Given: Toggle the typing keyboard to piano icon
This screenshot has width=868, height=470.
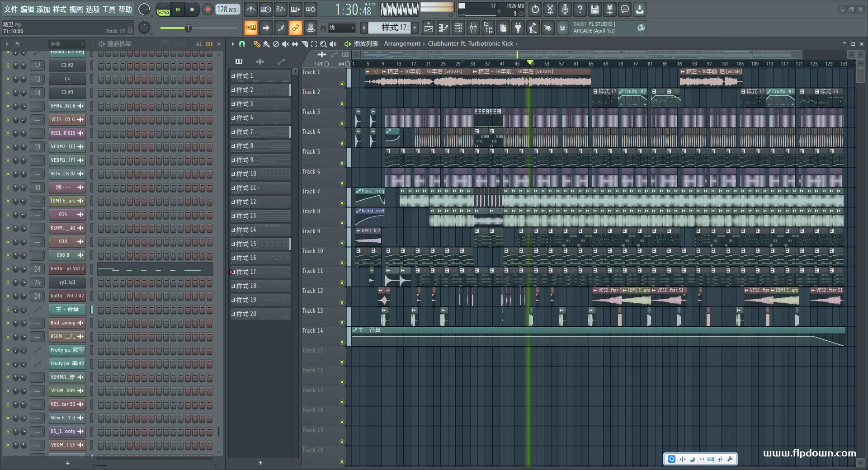Looking at the screenshot, I should (x=250, y=28).
